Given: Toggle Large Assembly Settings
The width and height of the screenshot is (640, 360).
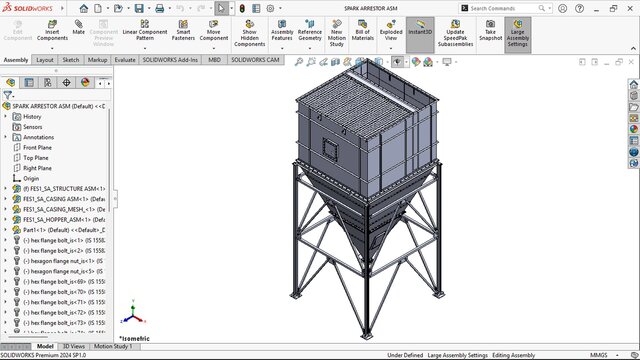Looking at the screenshot, I should pyautogui.click(x=518, y=35).
